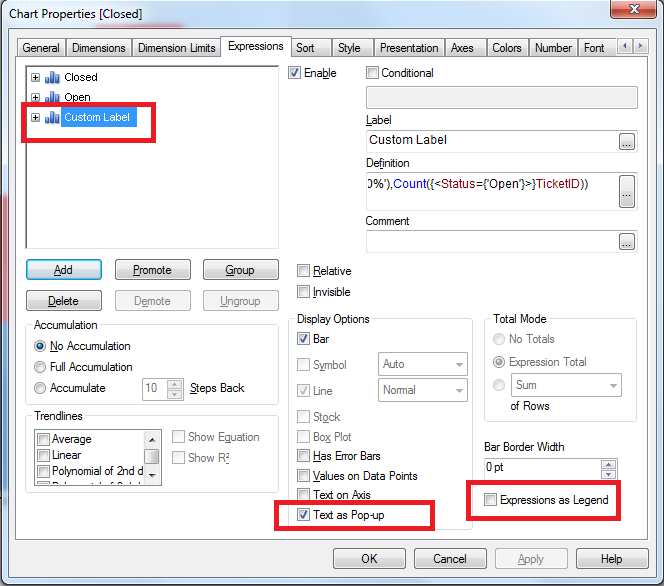Switch to the Dimensions tab
Viewport: 664px width, 586px height.
click(x=99, y=48)
